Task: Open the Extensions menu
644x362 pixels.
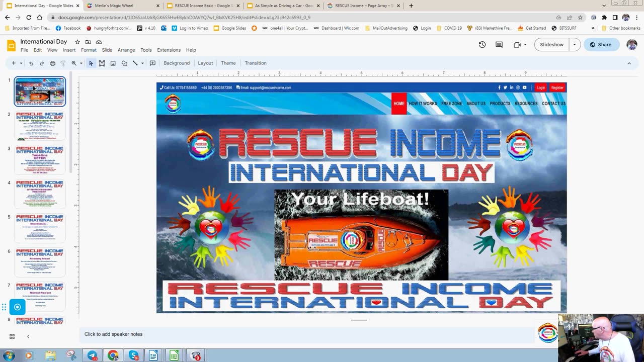Action: pyautogui.click(x=169, y=50)
